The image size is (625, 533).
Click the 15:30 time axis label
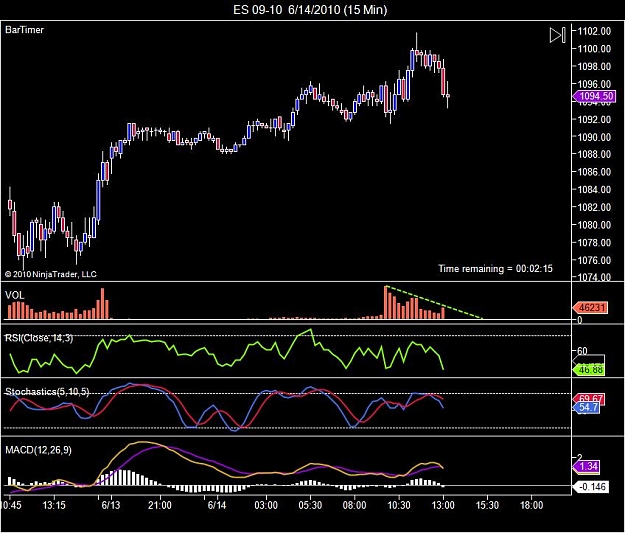(487, 505)
